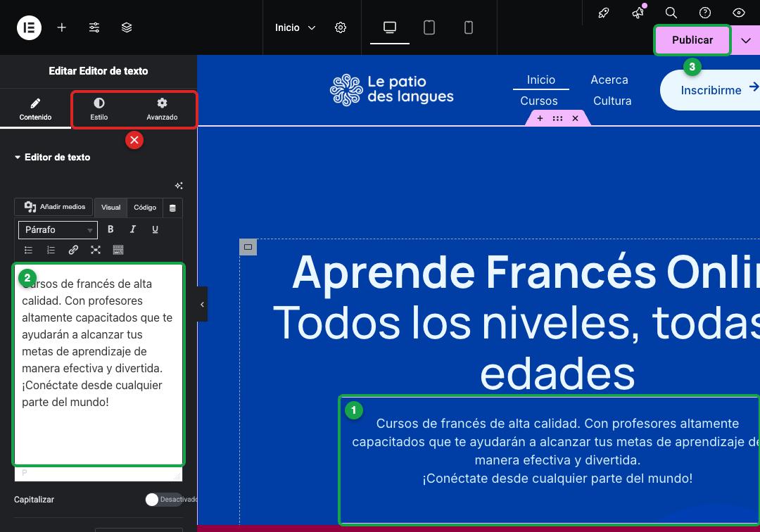Open Site Settings sliders icon
Image resolution: width=760 pixels, height=532 pixels.
(94, 27)
